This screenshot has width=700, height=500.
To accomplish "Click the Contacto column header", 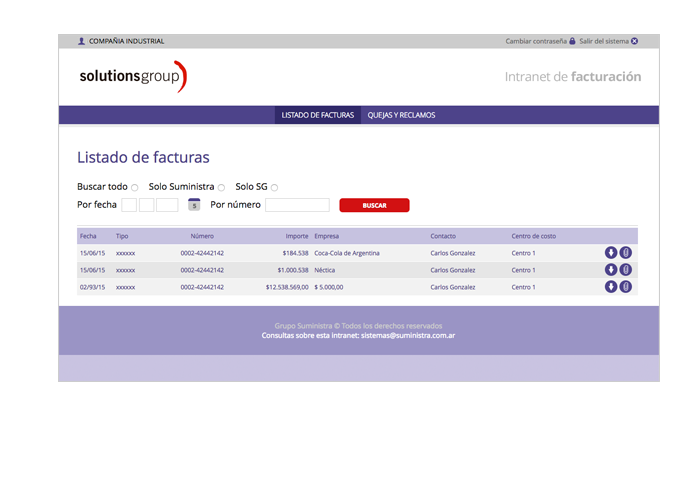I will pos(443,236).
